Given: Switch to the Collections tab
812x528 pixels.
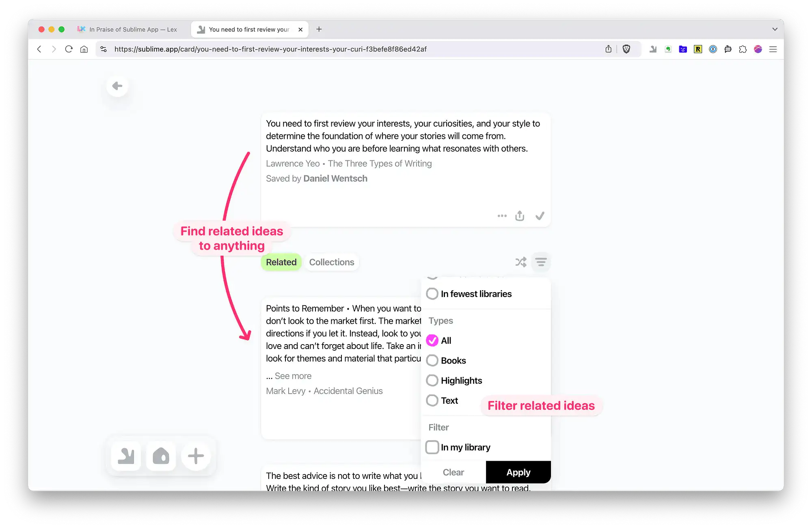Looking at the screenshot, I should coord(332,262).
